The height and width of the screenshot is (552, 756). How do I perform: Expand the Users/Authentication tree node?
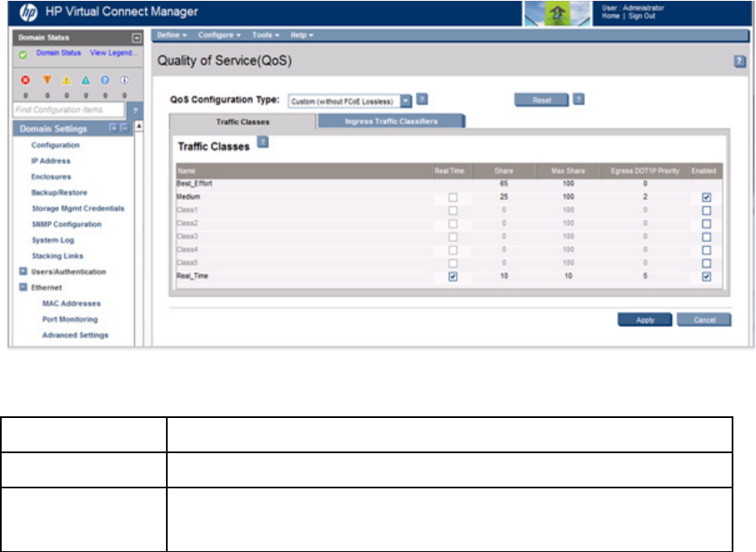click(23, 271)
